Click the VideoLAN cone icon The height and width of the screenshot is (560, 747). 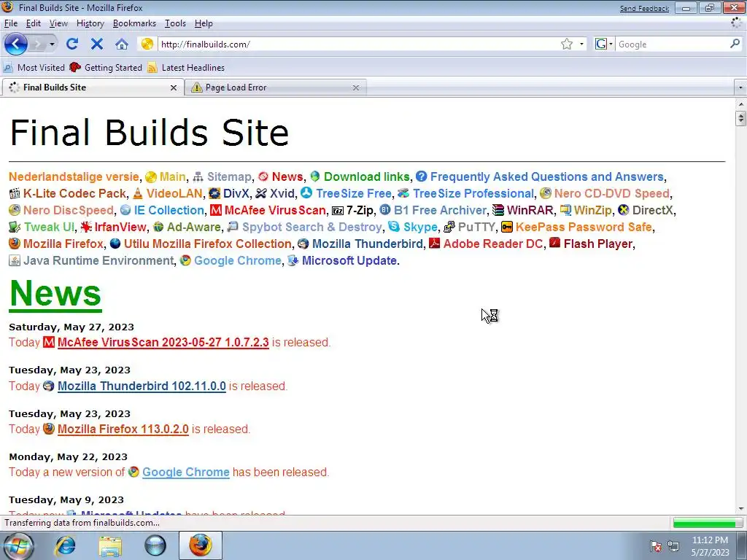click(138, 193)
